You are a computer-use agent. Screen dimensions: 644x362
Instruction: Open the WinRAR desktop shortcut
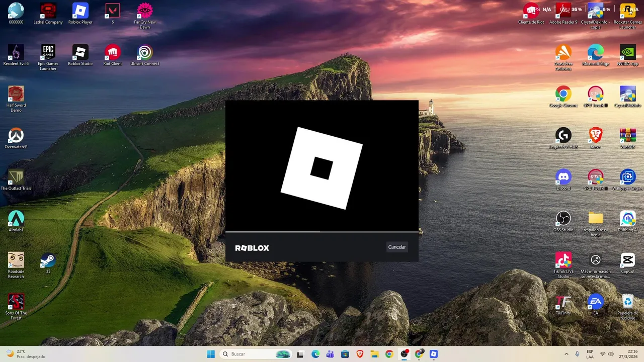628,138
